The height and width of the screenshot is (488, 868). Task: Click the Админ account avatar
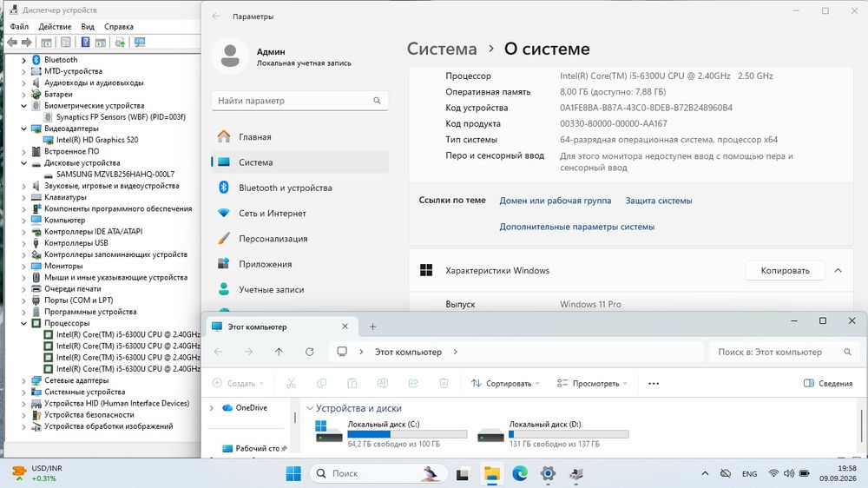230,56
